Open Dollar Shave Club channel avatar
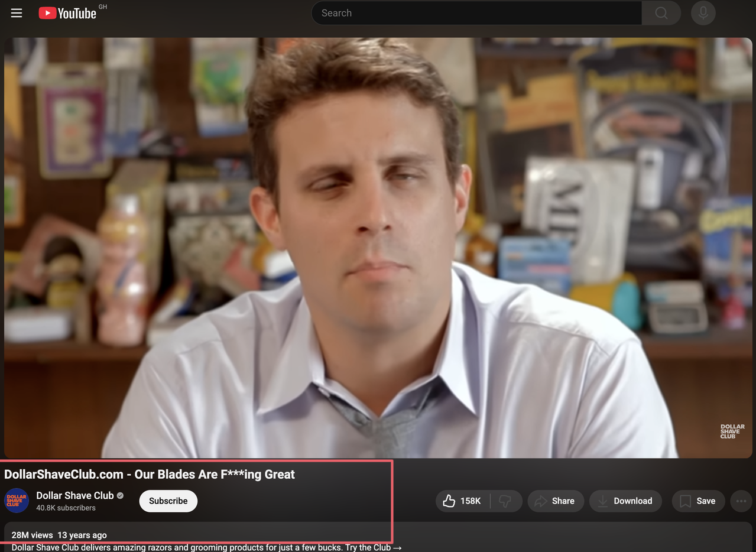 (17, 501)
